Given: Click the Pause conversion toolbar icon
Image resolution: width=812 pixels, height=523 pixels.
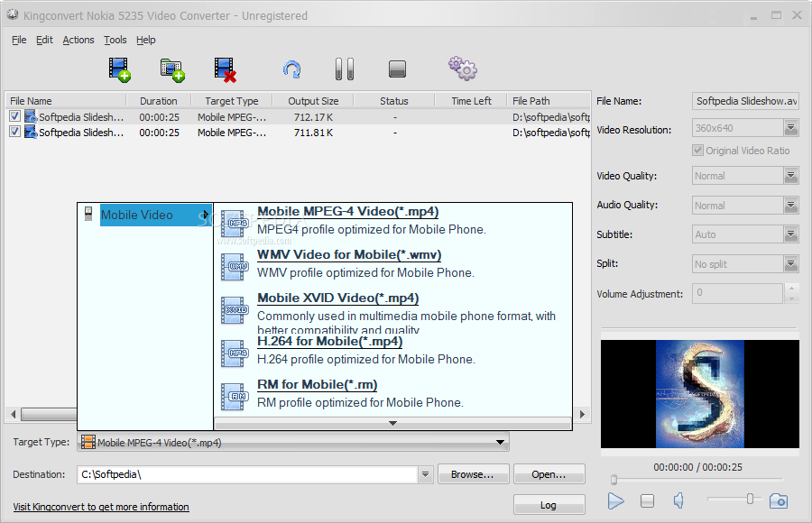Looking at the screenshot, I should (x=345, y=69).
